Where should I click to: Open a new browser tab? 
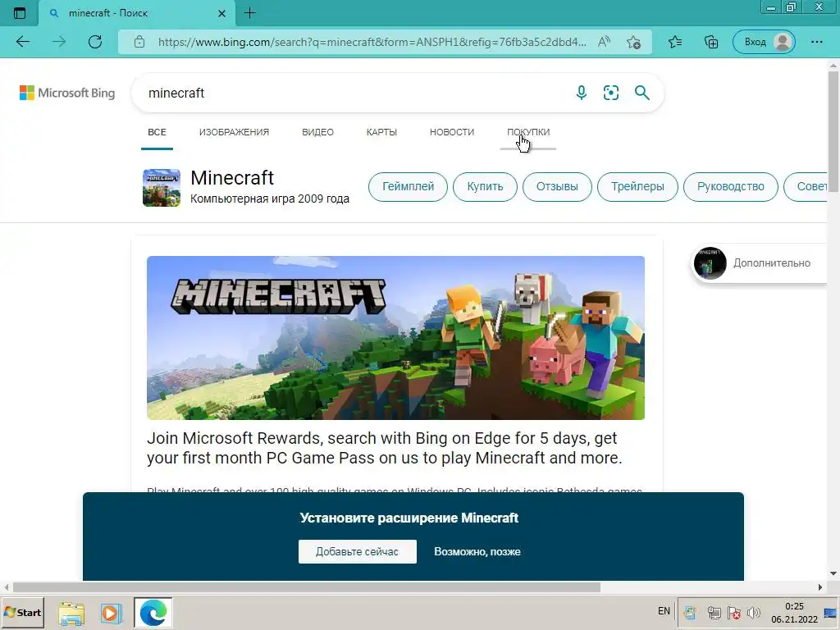click(x=249, y=13)
